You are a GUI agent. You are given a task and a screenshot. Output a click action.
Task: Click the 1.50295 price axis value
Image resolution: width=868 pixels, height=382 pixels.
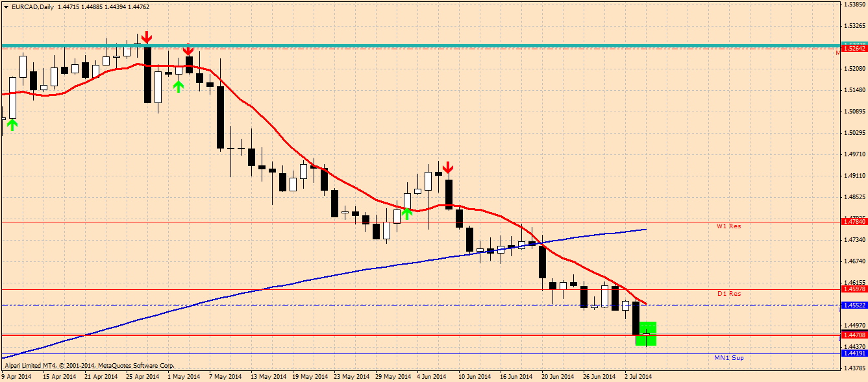(854, 133)
